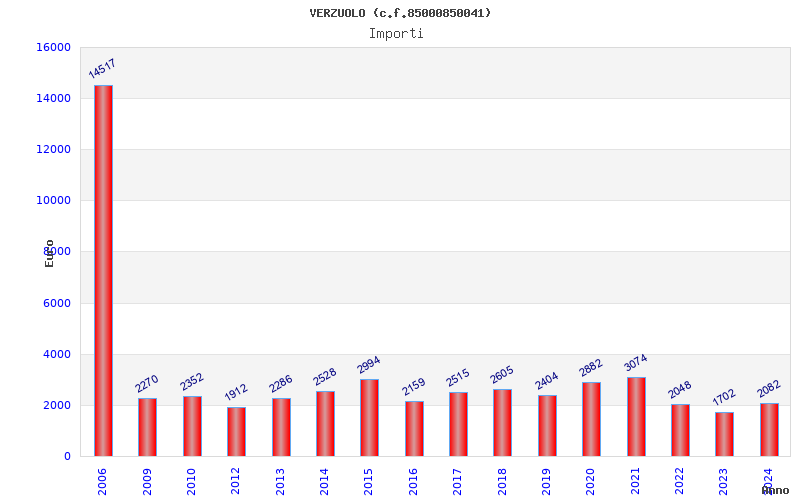
Task: Click the 2009 x-axis year label
Action: (x=147, y=482)
